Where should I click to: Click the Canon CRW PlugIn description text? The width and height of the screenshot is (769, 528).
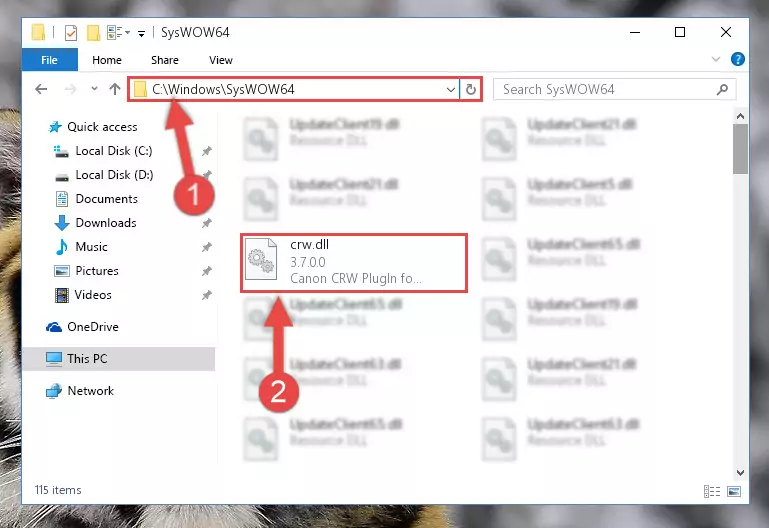356,278
